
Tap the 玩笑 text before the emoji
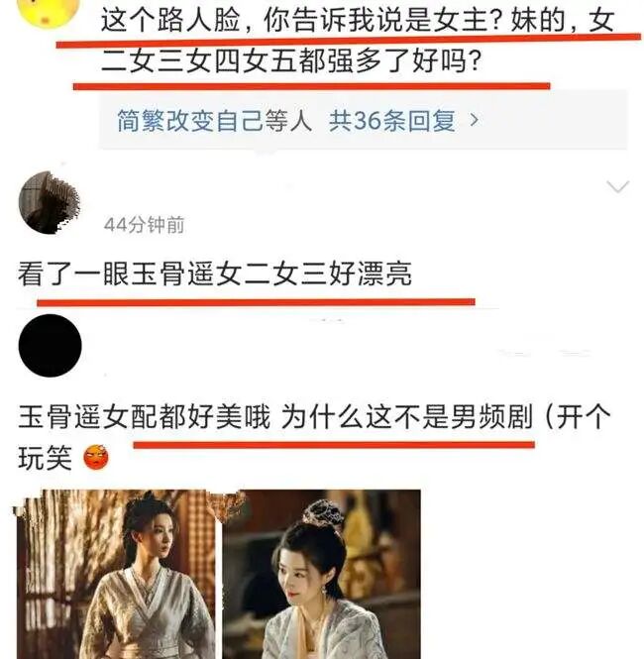pos(45,457)
